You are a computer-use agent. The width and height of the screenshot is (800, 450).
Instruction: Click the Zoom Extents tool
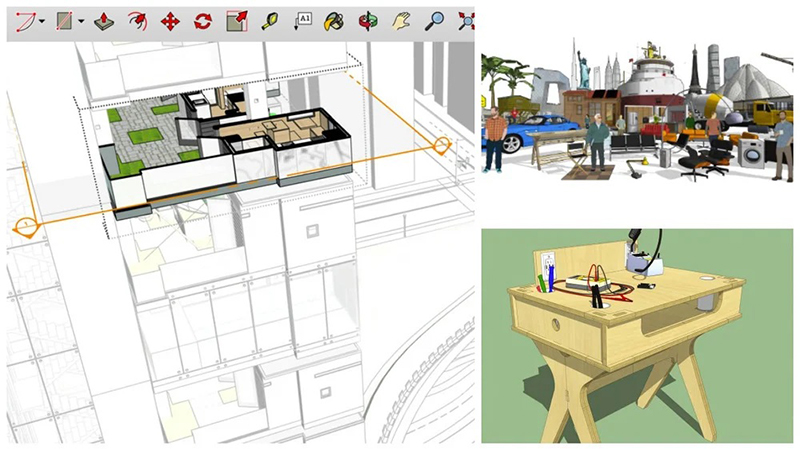465,21
